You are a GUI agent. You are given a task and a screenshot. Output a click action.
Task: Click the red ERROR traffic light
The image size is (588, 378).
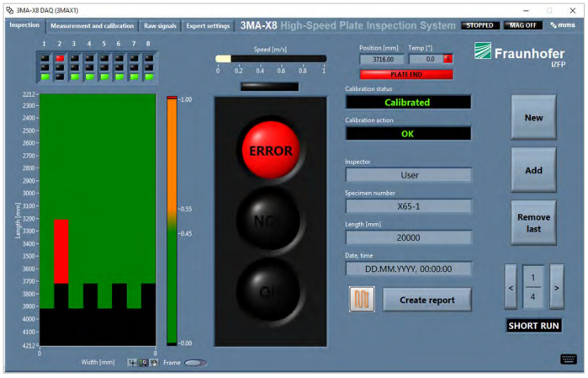coord(271,150)
